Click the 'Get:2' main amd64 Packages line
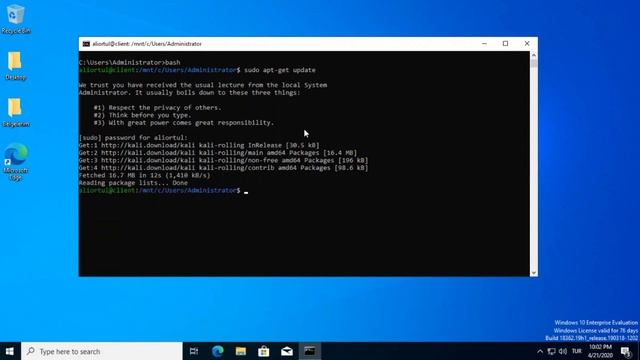Viewport: 640px width, 360px height. pyautogui.click(x=218, y=153)
